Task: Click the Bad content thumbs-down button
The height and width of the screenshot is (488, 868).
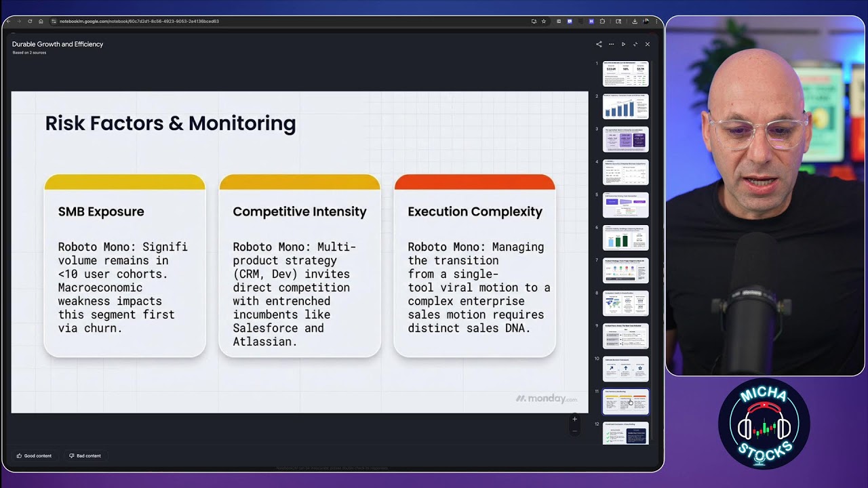Action: [85, 455]
